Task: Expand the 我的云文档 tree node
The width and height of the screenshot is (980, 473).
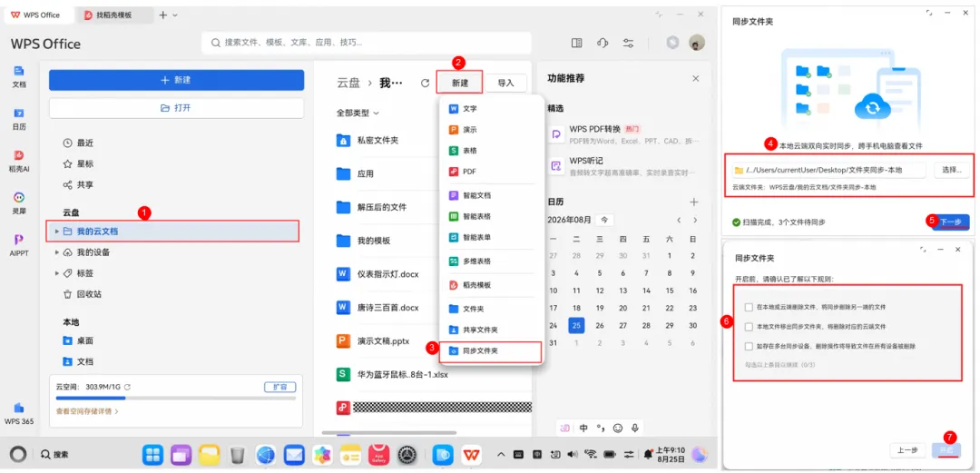Action: (57, 232)
